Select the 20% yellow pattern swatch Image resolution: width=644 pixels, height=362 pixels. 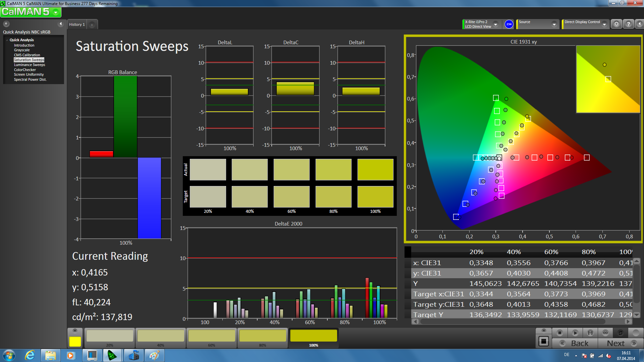pyautogui.click(x=110, y=338)
